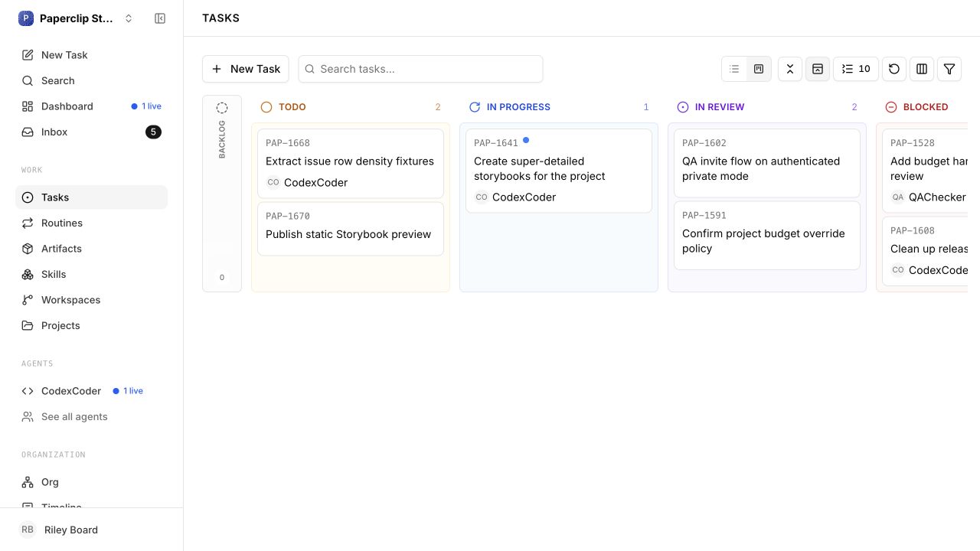Click the reset/refresh circular arrow icon

(x=894, y=69)
